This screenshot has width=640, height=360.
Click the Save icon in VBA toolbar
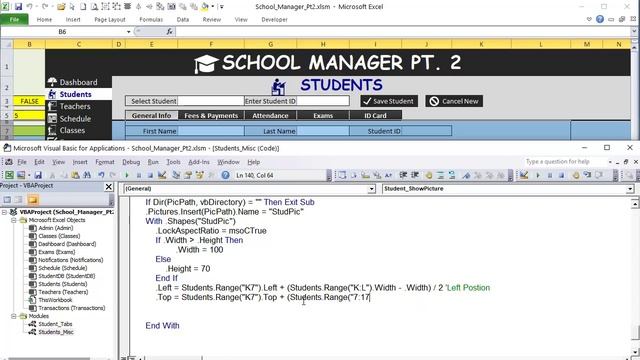pyautogui.click(x=38, y=175)
